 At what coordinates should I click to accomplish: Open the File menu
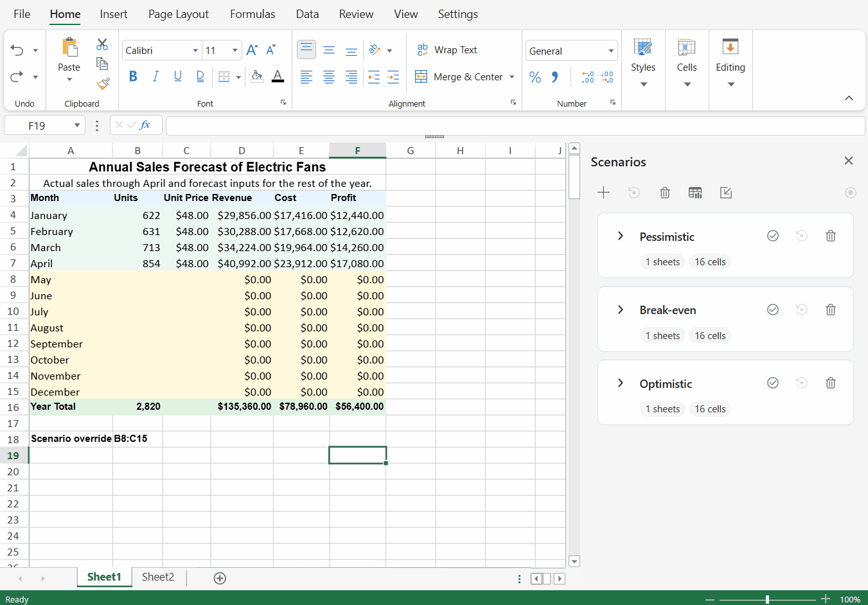pyautogui.click(x=22, y=14)
